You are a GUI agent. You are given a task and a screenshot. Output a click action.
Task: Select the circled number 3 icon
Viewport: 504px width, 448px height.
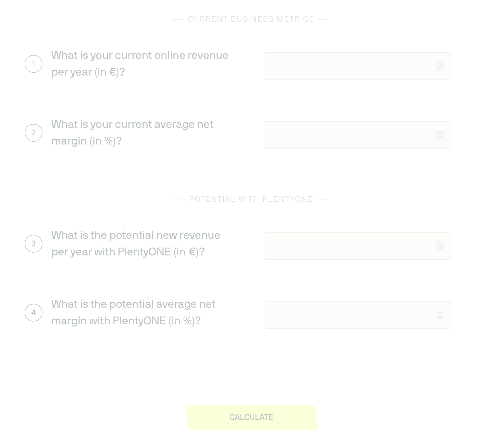34,244
